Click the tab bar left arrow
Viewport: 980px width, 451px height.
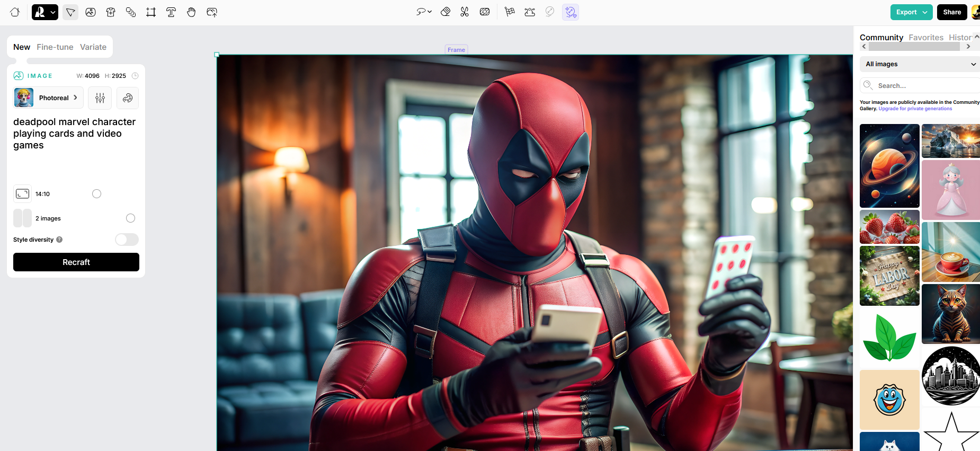pos(864,47)
